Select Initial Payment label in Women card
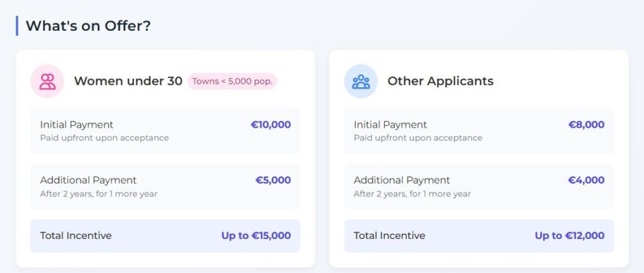The height and width of the screenshot is (273, 644). (77, 125)
